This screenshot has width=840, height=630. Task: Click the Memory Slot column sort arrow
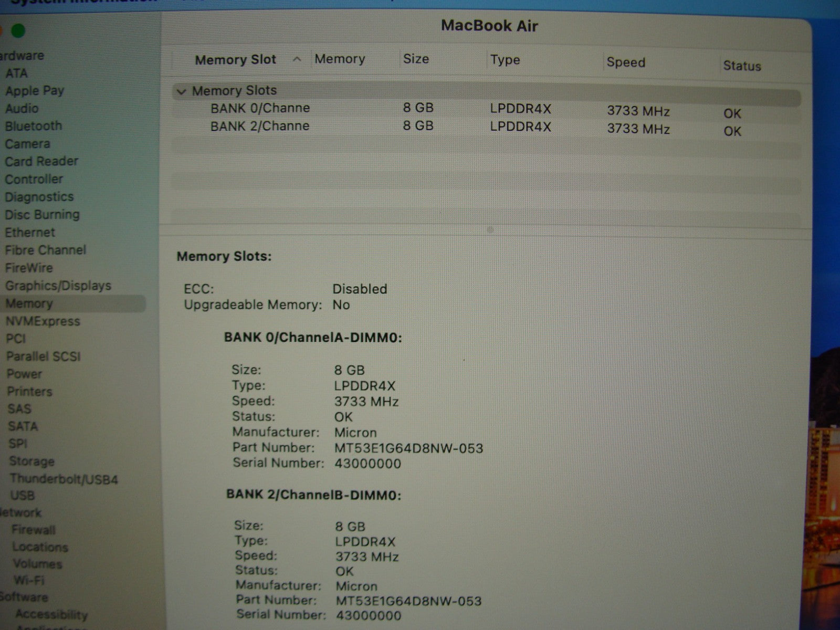pyautogui.click(x=297, y=59)
